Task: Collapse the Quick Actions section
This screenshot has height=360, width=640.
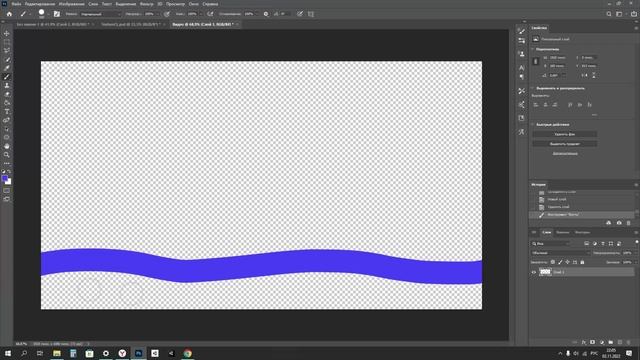Action: 533,124
